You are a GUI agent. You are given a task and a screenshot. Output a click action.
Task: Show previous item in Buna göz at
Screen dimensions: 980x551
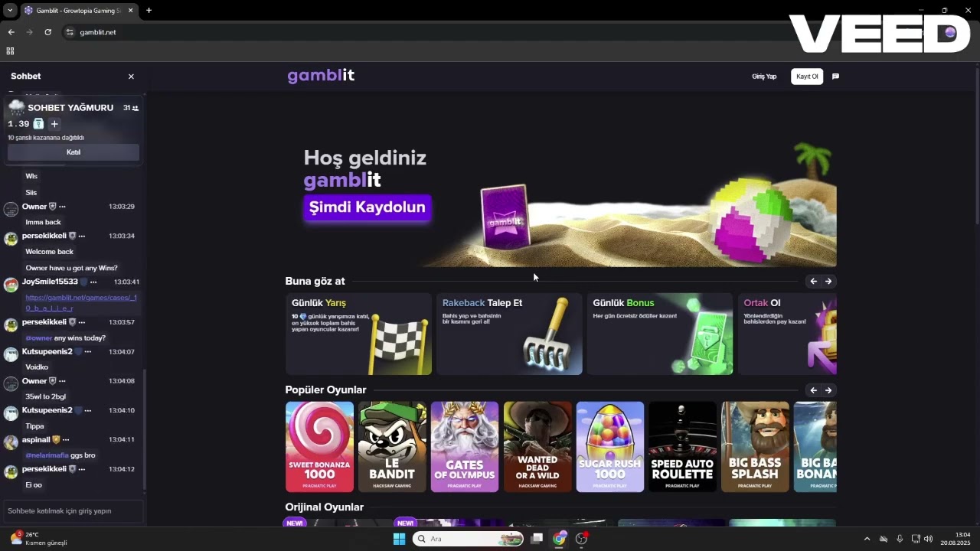[813, 282]
